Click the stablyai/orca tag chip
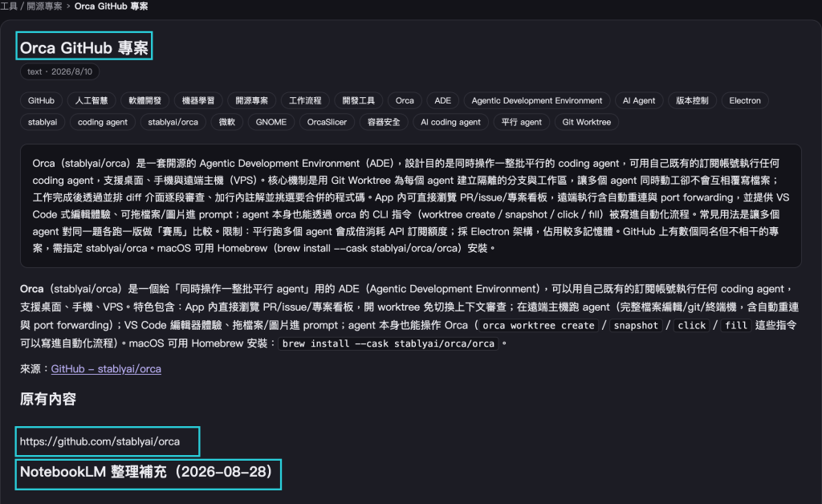The width and height of the screenshot is (822, 504). [x=173, y=122]
